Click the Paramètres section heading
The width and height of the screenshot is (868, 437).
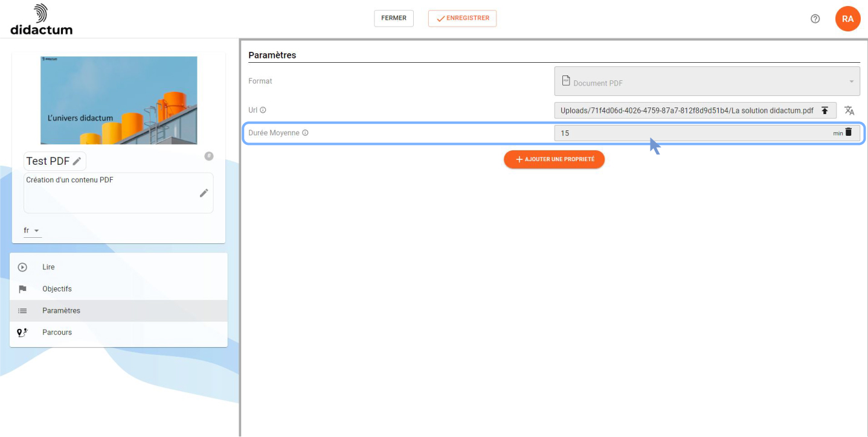point(272,55)
